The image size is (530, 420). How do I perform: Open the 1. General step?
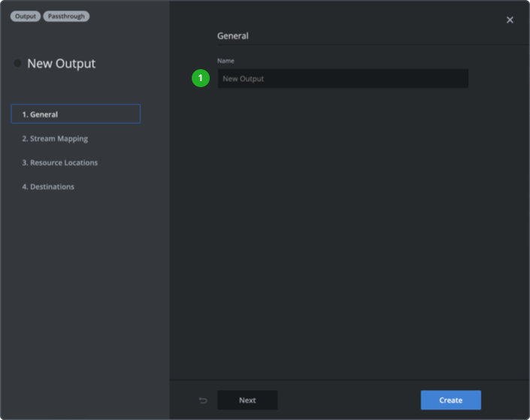pos(75,114)
